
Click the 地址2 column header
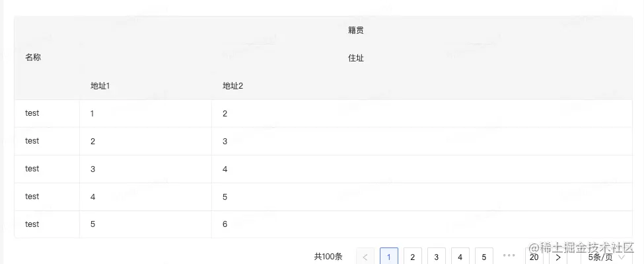pyautogui.click(x=233, y=85)
